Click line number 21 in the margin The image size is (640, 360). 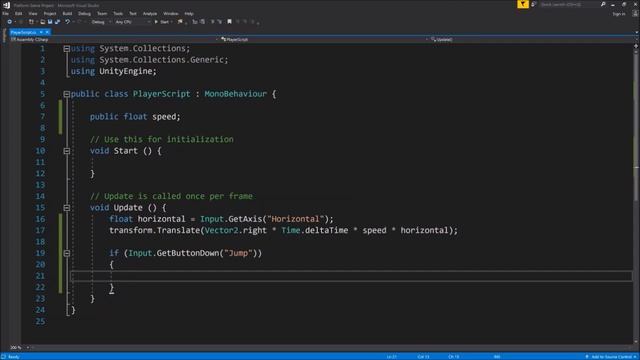[40, 276]
